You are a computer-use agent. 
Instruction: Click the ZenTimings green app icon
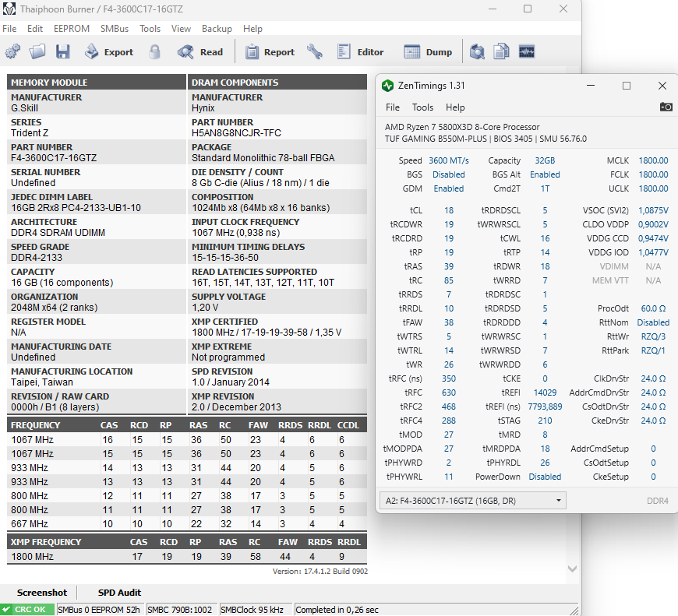pos(387,86)
